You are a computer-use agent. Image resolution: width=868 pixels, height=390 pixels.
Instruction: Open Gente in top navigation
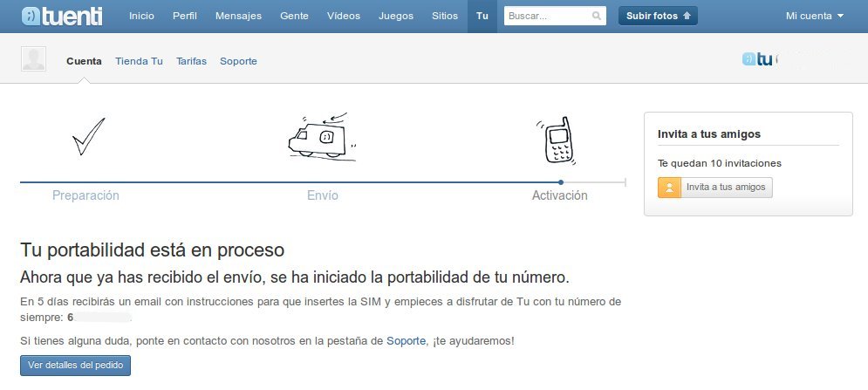[295, 16]
